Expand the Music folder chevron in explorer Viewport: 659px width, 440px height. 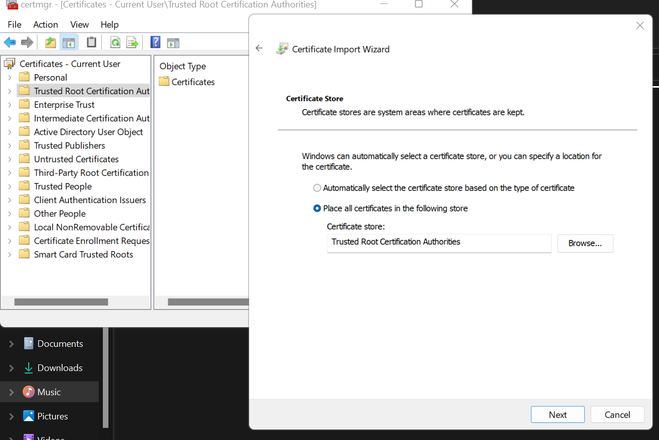click(11, 392)
